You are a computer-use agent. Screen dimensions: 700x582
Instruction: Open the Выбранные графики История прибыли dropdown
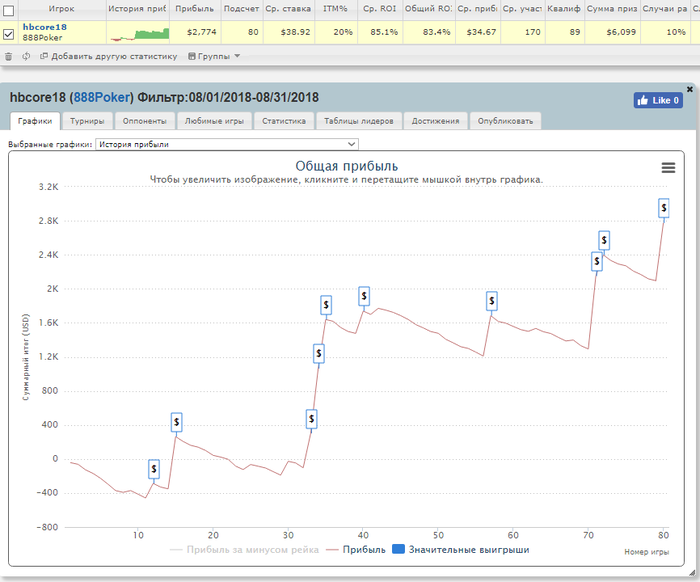point(227,144)
